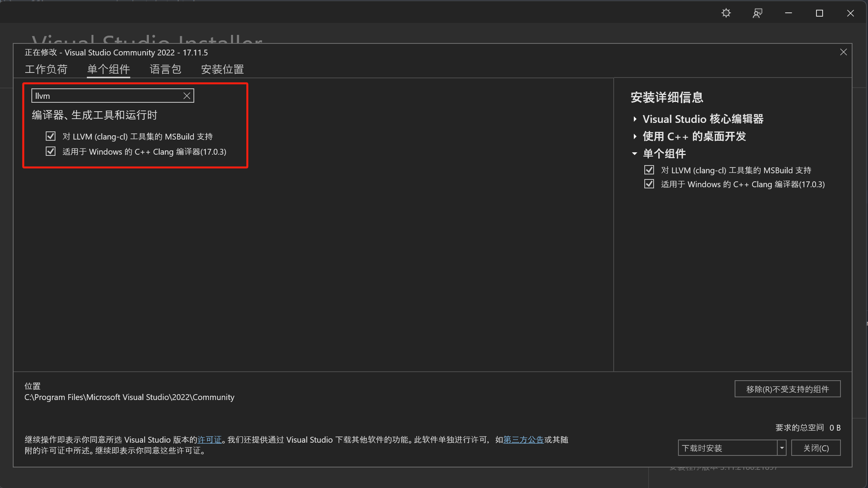The height and width of the screenshot is (488, 868).
Task: Select the 单个组件 tab
Action: click(x=109, y=69)
